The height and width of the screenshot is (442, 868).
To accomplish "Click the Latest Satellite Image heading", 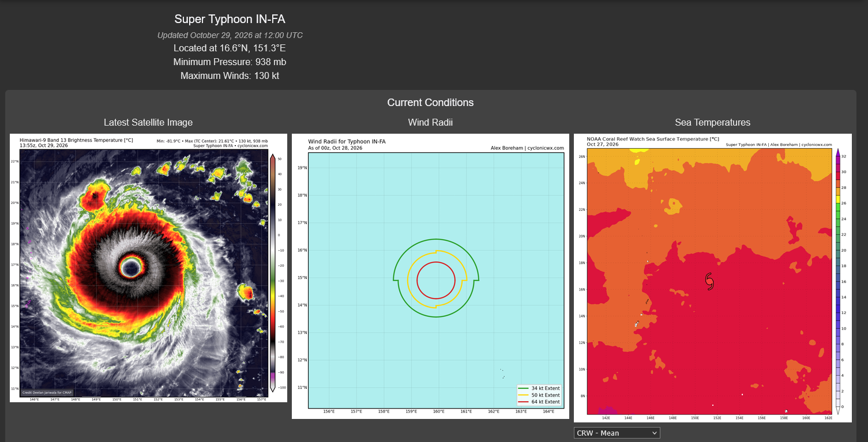I will (148, 123).
